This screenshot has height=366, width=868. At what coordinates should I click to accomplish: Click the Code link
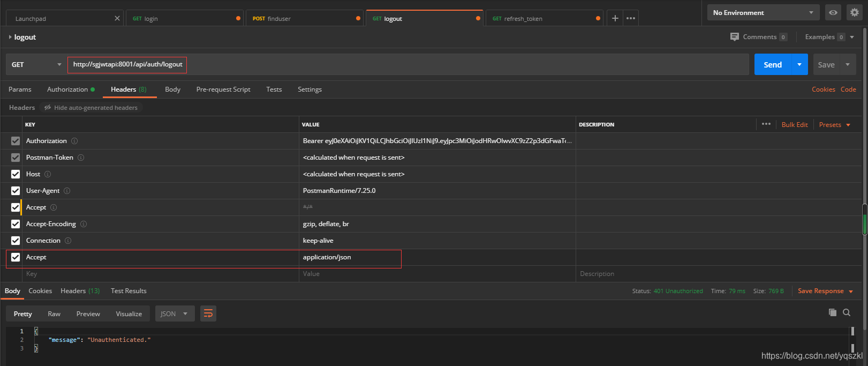(x=848, y=89)
